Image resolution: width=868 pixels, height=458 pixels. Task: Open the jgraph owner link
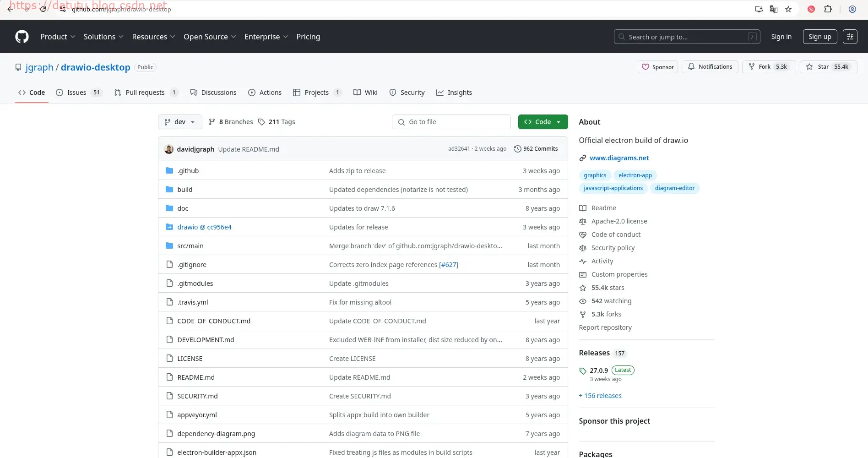click(39, 67)
